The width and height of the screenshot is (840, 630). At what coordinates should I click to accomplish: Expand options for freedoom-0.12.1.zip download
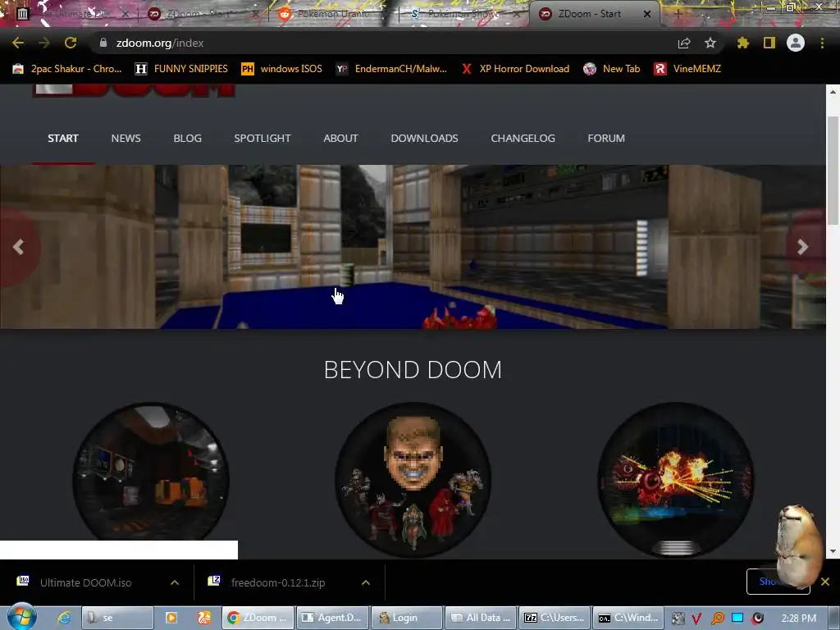pyautogui.click(x=366, y=582)
